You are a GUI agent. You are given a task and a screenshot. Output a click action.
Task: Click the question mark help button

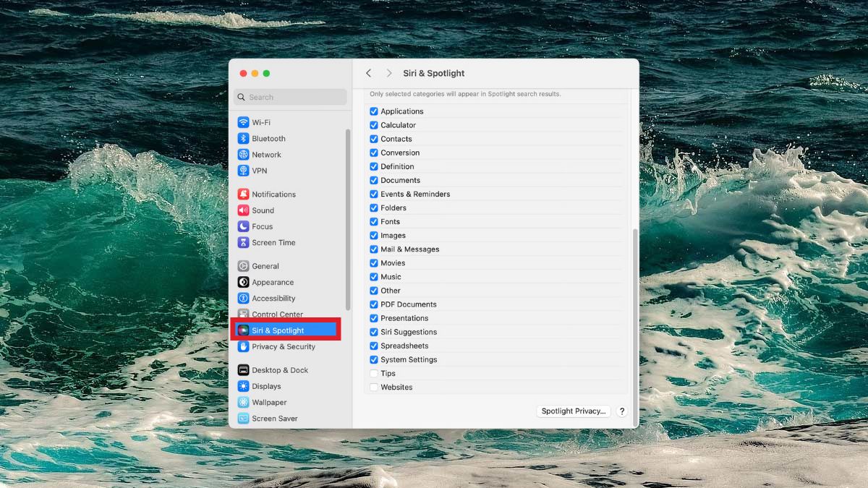(x=622, y=411)
